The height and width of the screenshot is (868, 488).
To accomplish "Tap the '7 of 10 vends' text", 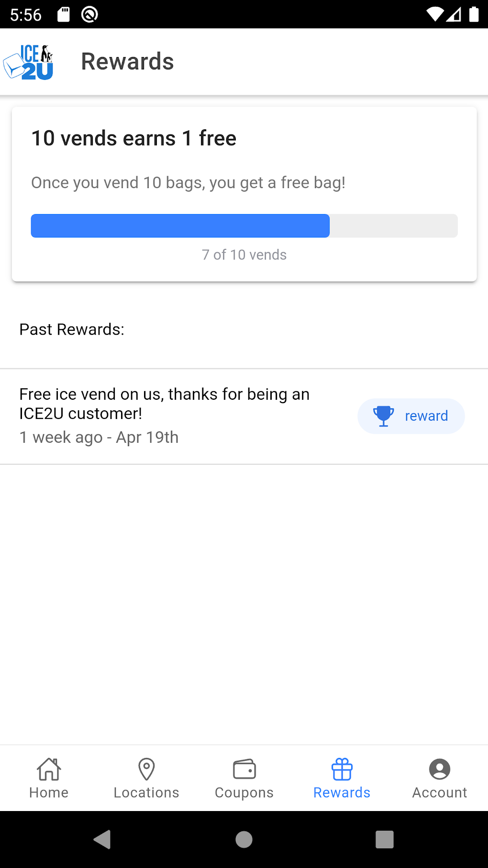I will click(244, 255).
